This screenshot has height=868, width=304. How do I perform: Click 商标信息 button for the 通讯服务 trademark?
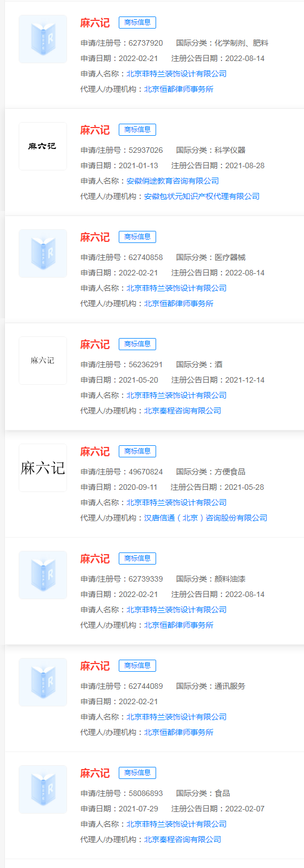[x=137, y=666]
